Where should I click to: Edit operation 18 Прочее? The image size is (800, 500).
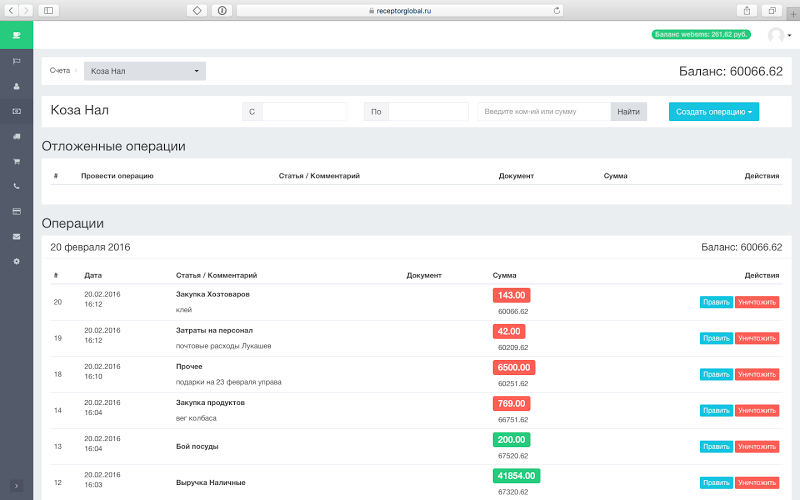click(x=716, y=374)
